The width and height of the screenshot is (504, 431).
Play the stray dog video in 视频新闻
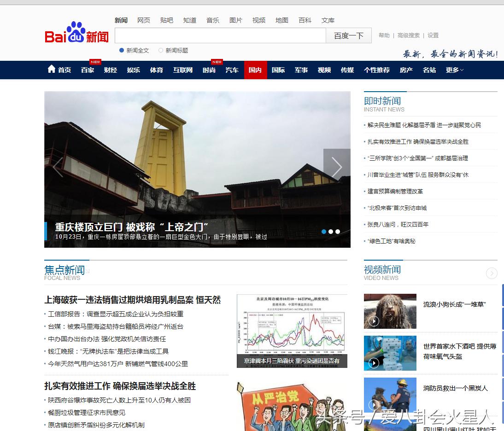click(x=373, y=321)
